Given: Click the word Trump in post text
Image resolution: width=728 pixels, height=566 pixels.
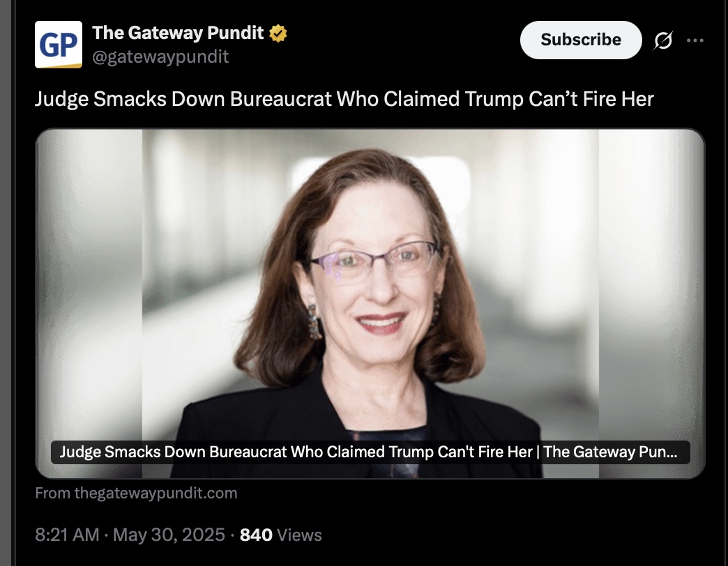Looking at the screenshot, I should (494, 99).
